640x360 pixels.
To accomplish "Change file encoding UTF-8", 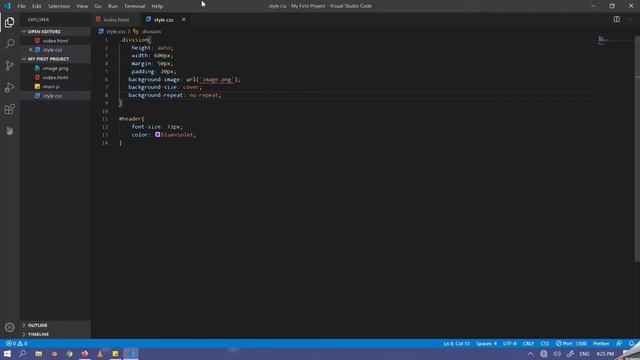I will pyautogui.click(x=509, y=343).
